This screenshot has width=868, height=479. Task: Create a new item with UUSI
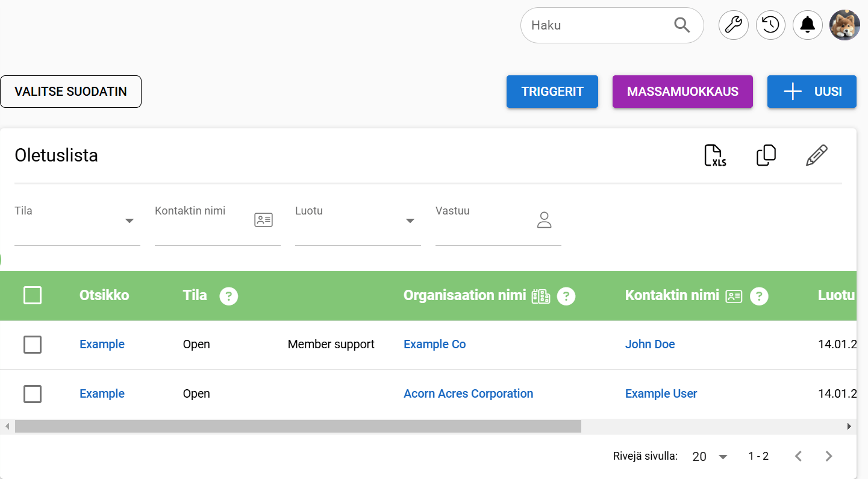tap(811, 91)
